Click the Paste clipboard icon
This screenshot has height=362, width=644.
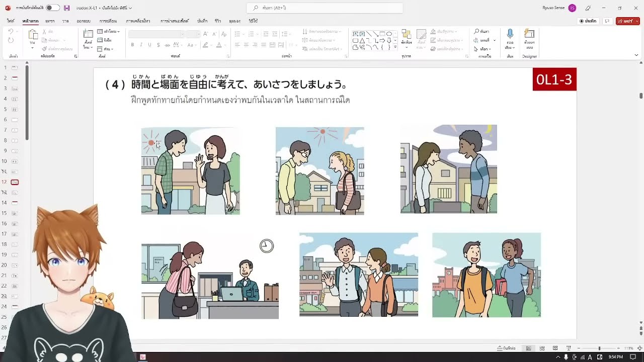point(33,35)
